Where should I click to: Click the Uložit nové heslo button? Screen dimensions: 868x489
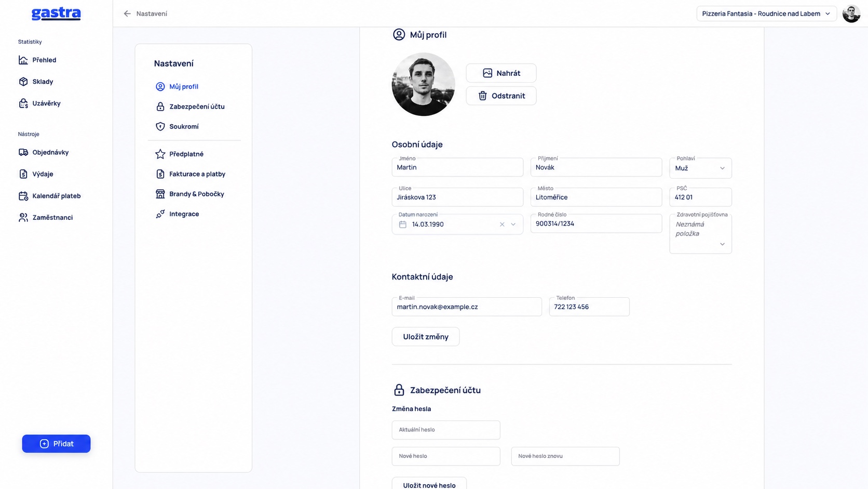(x=429, y=484)
